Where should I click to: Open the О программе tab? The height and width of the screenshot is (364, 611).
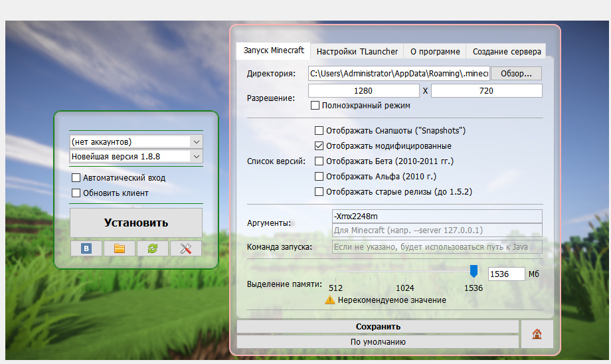tap(435, 51)
